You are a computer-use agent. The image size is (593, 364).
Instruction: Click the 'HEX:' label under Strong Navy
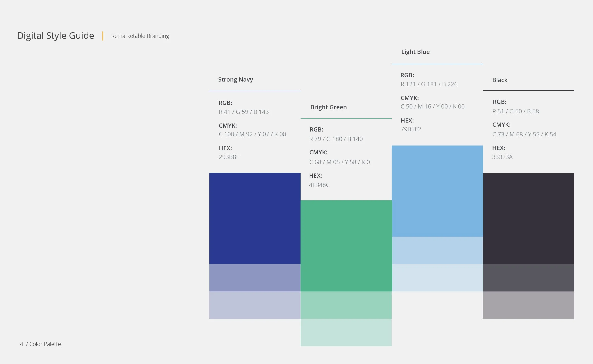225,148
